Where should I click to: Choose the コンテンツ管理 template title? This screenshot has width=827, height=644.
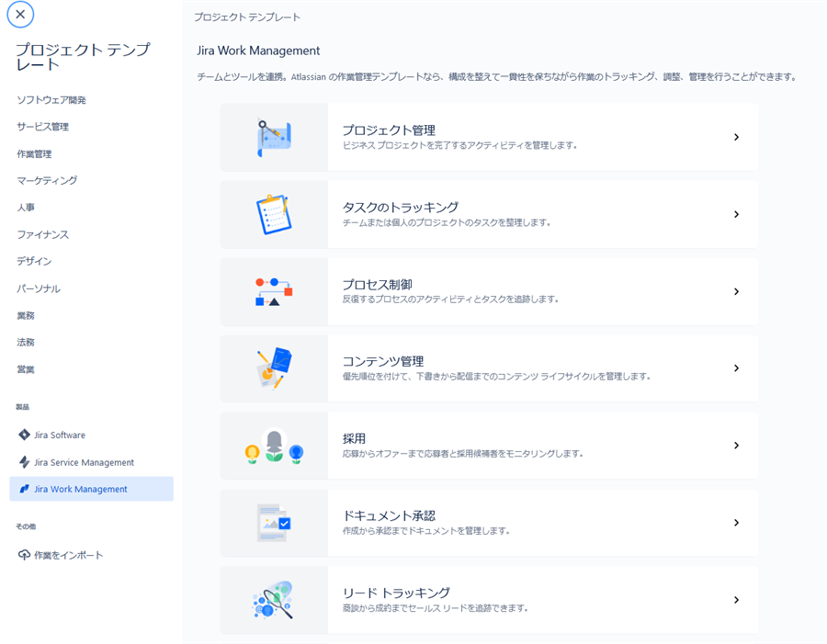pyautogui.click(x=383, y=361)
